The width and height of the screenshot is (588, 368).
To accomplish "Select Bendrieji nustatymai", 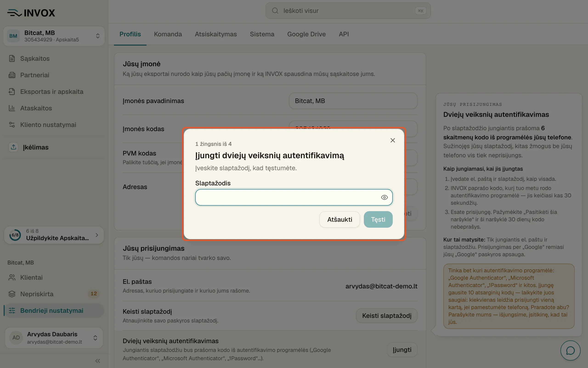I will click(54, 310).
